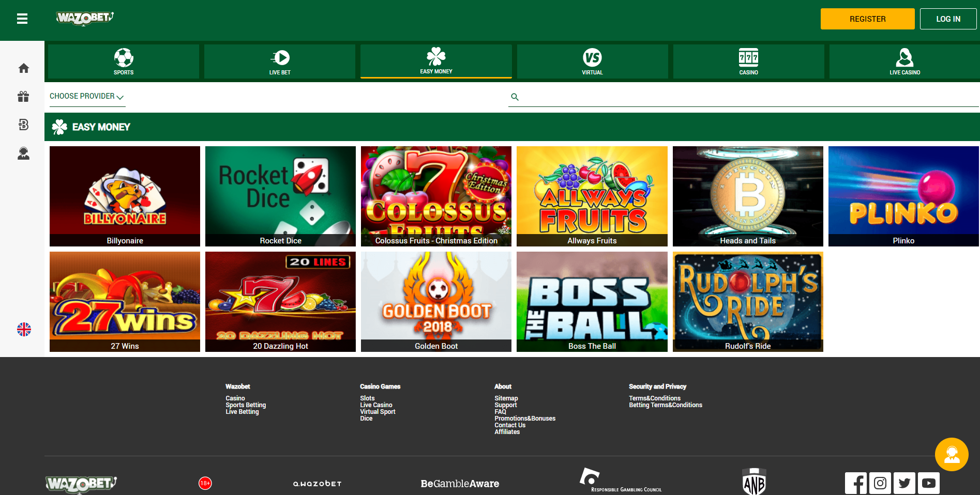
Task: Open the Promotions&Bonuses link
Action: tap(525, 419)
